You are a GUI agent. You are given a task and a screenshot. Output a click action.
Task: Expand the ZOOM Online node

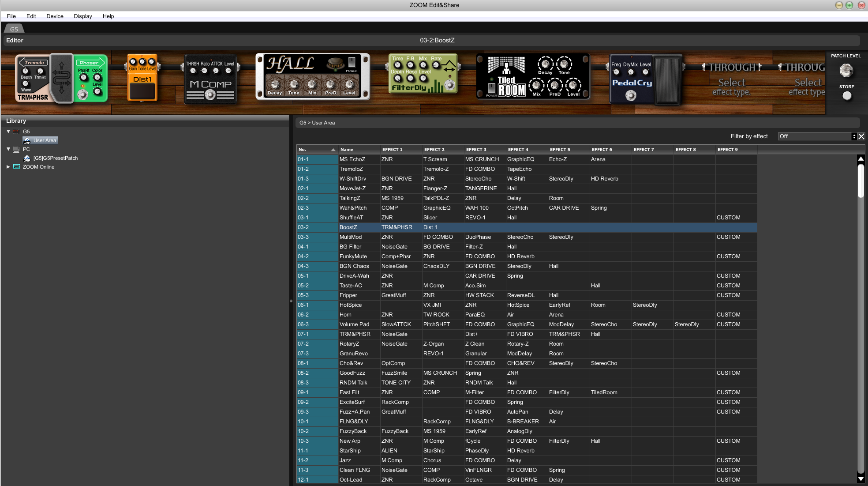click(8, 167)
